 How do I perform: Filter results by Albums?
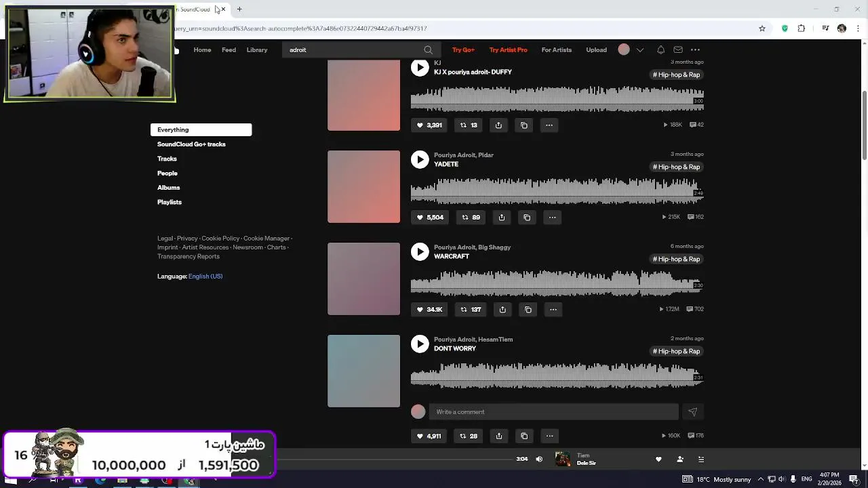click(x=168, y=188)
